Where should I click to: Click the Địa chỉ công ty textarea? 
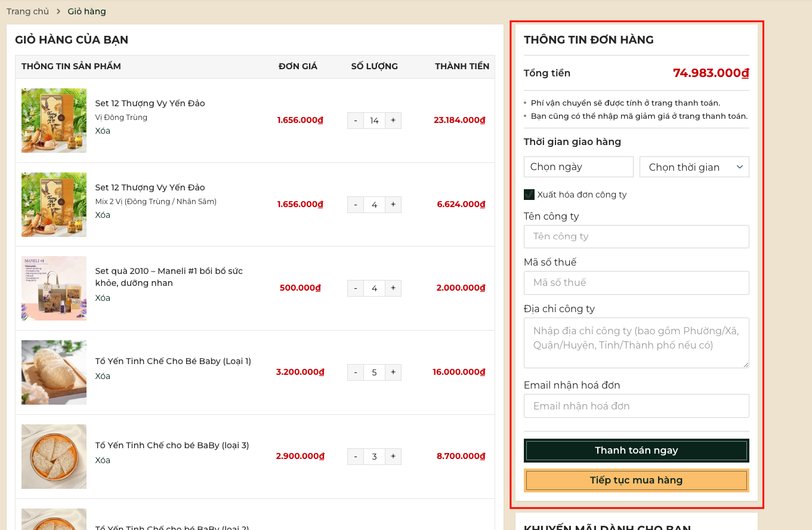(x=636, y=343)
